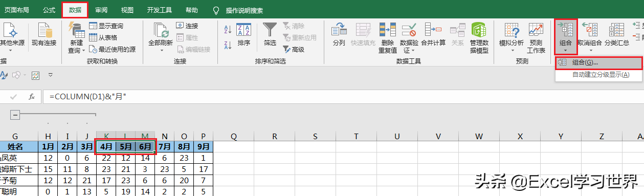Click 从表格 button
644x196 pixels.
coord(103,37)
